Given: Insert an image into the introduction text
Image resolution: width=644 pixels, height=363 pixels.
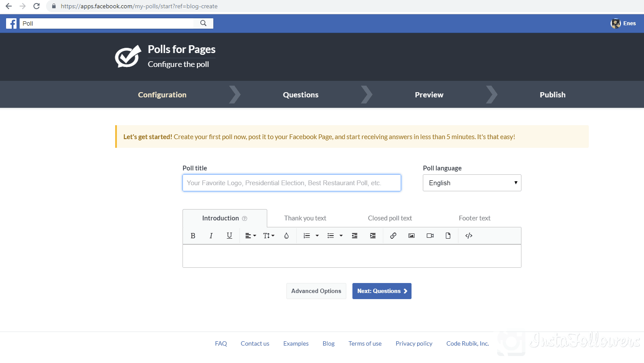Looking at the screenshot, I should click(x=411, y=235).
